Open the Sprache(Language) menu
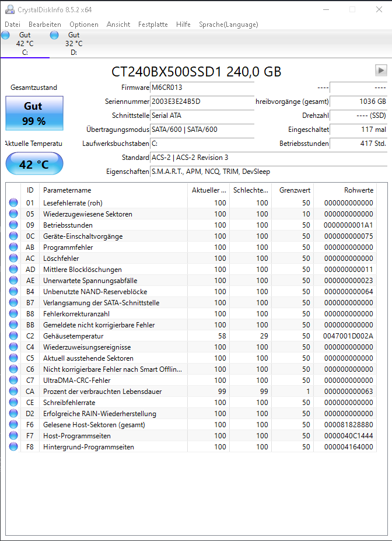This screenshot has height=541, width=392. click(228, 25)
